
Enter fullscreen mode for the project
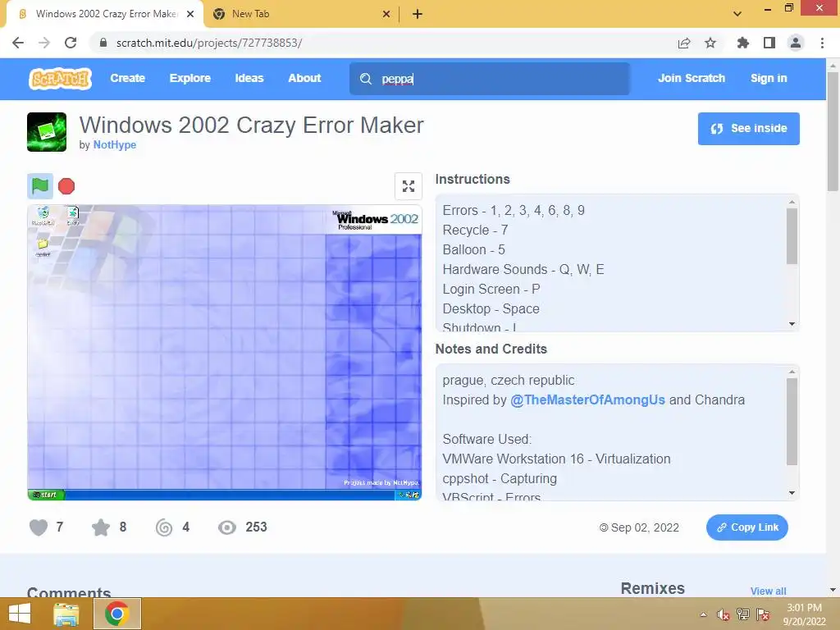[409, 186]
